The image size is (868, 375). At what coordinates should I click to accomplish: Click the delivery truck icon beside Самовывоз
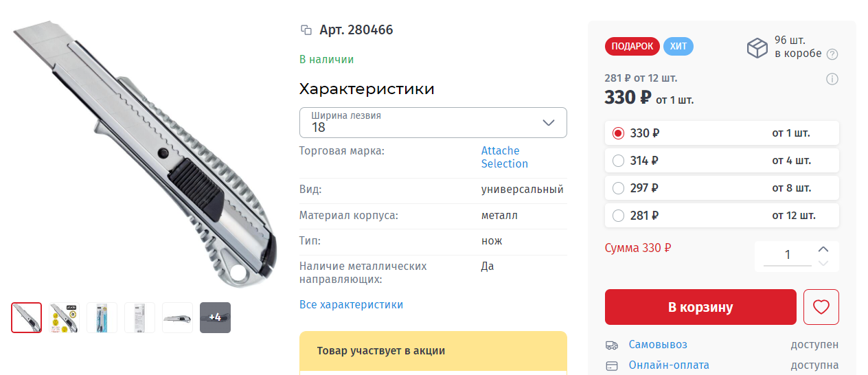click(x=611, y=345)
